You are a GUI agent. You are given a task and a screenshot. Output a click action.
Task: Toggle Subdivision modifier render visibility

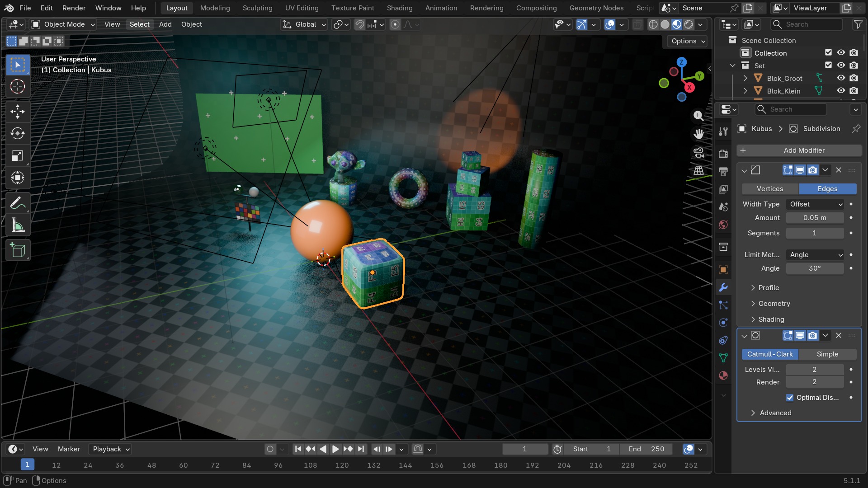812,335
